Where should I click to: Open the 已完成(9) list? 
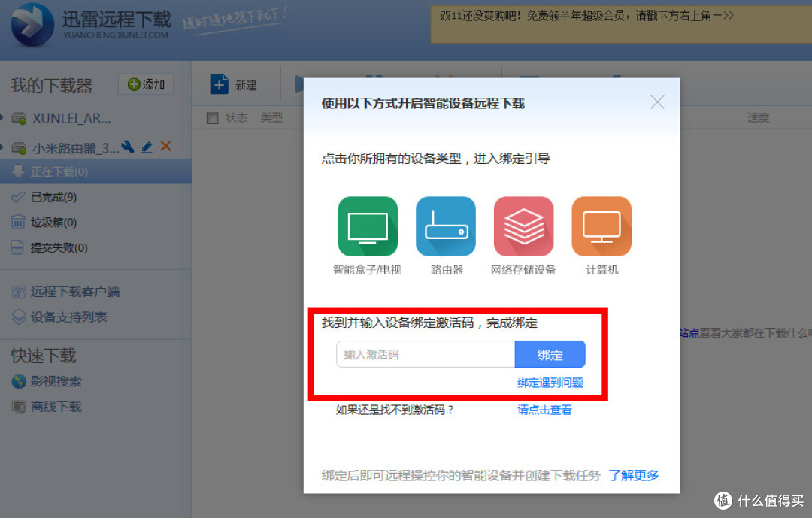(x=53, y=197)
